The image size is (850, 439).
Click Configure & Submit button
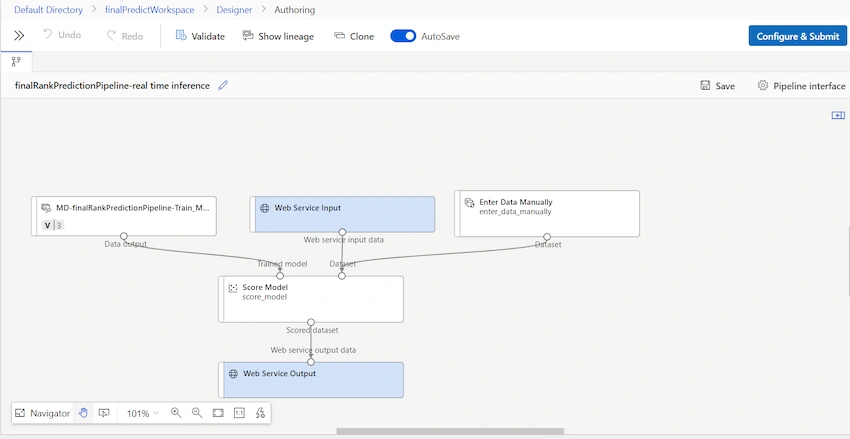[797, 36]
